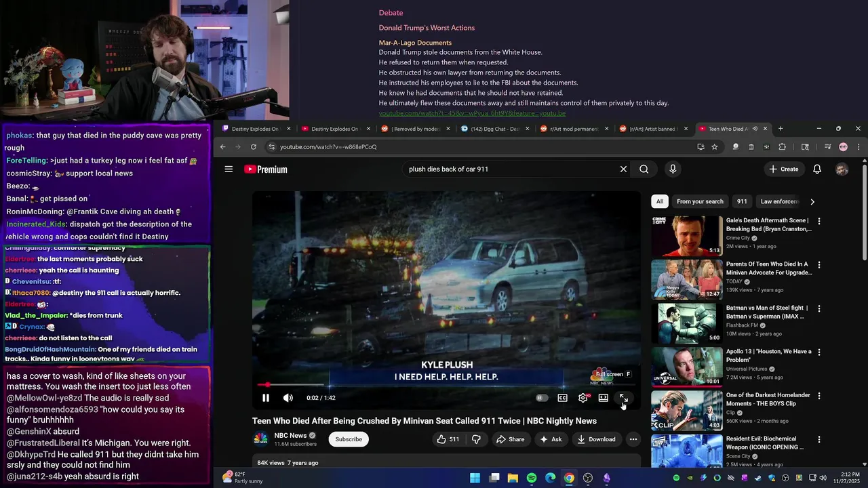
Task: Open File Explorer from the taskbar
Action: (513, 478)
